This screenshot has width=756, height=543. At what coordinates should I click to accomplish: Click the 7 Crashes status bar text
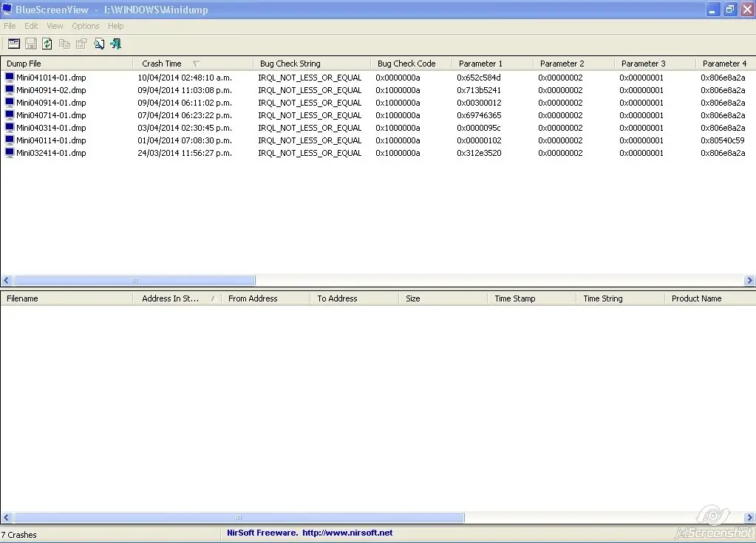click(x=18, y=535)
